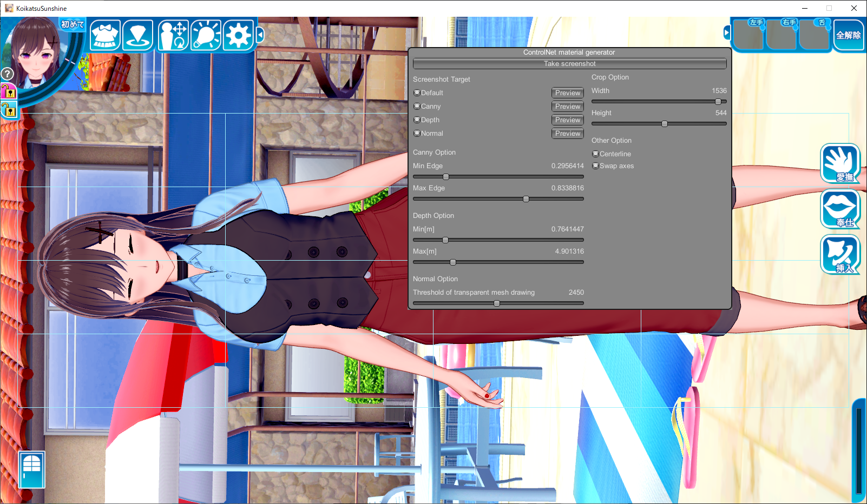
Task: Click the Height value 544
Action: (x=721, y=113)
